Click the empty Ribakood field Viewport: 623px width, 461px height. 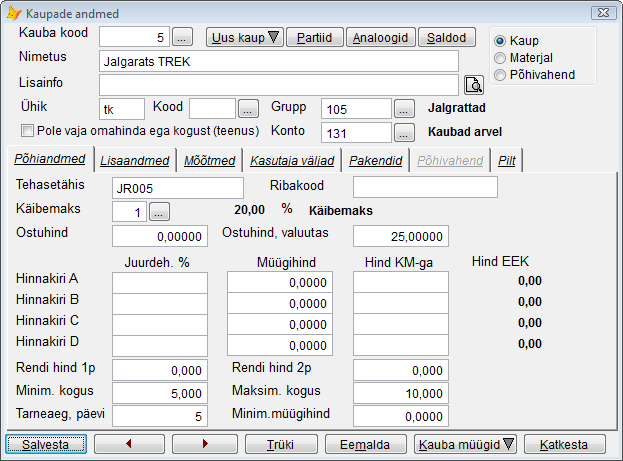click(426, 187)
